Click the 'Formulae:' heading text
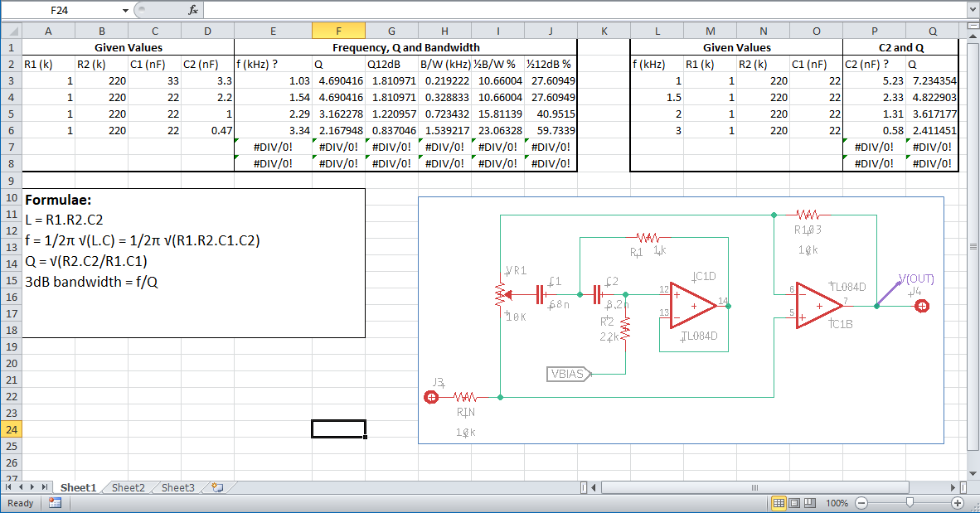 [x=58, y=200]
